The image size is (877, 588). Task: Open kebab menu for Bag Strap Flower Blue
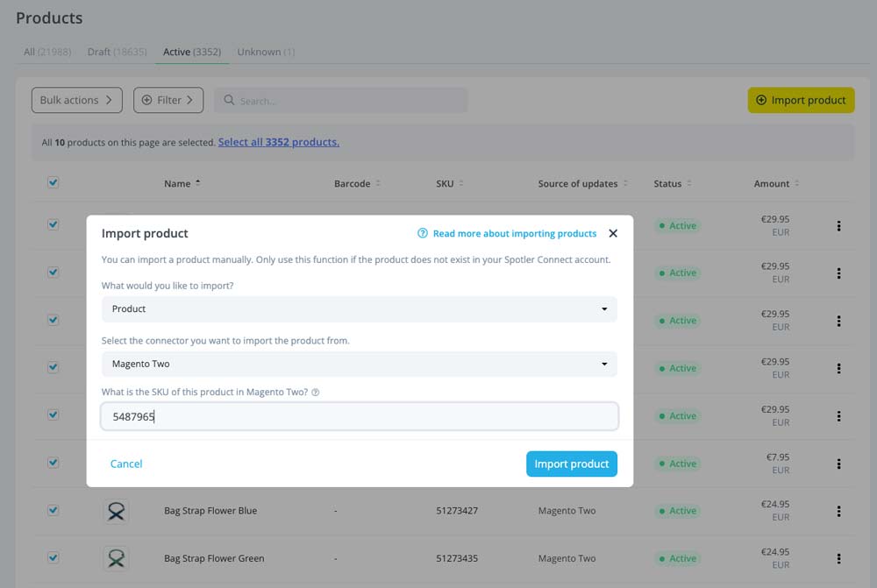coord(838,511)
